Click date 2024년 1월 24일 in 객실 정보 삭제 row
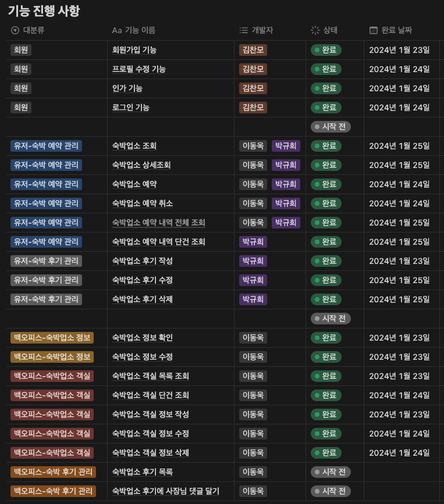This screenshot has height=504, width=444. (399, 453)
